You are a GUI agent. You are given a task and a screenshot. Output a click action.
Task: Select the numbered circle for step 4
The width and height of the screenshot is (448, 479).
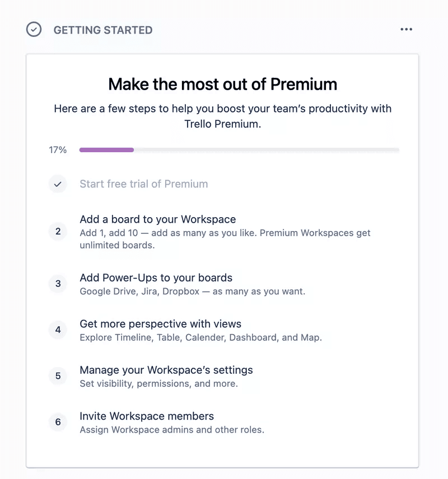point(58,330)
